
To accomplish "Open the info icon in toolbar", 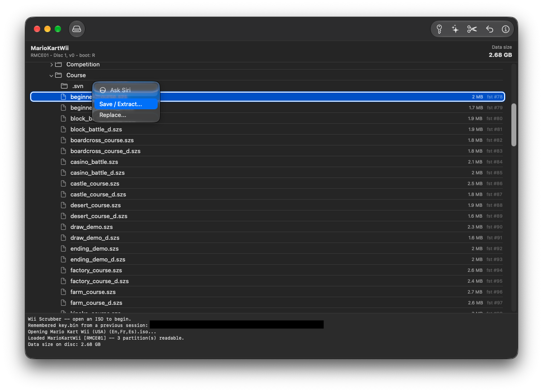I will (506, 29).
